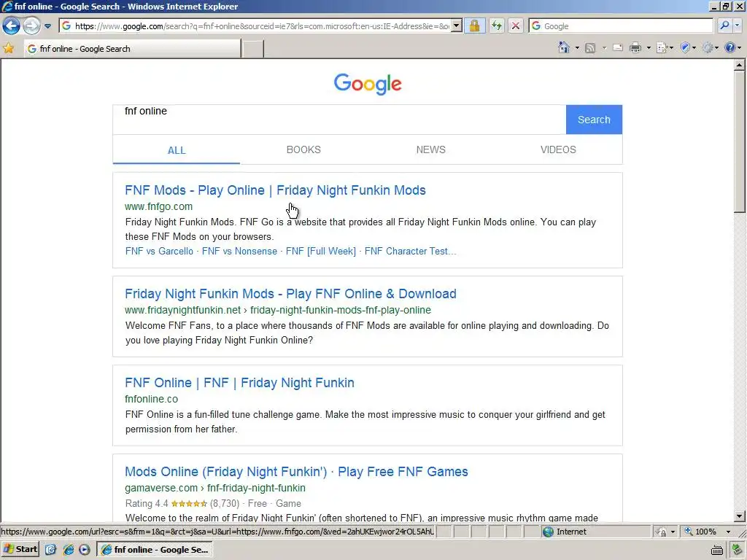The width and height of the screenshot is (747, 560).
Task: Click the 'fnf online' search query field
Action: click(x=339, y=119)
